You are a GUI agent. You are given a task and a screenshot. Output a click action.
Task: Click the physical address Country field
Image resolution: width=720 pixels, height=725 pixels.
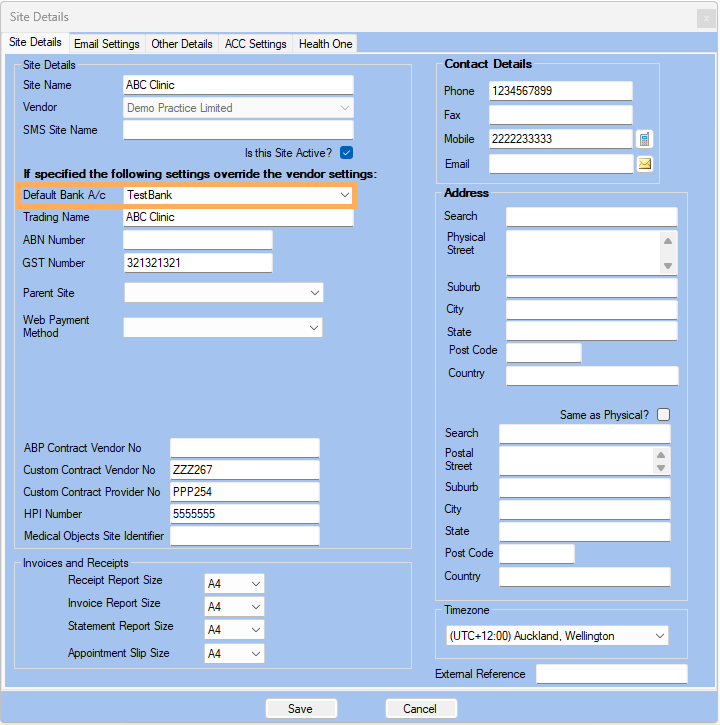(592, 375)
